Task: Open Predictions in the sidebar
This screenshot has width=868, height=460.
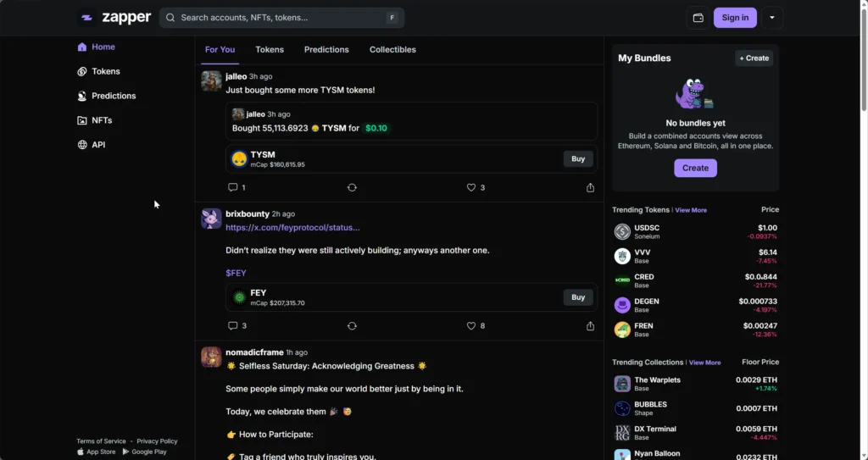Action: coord(106,96)
